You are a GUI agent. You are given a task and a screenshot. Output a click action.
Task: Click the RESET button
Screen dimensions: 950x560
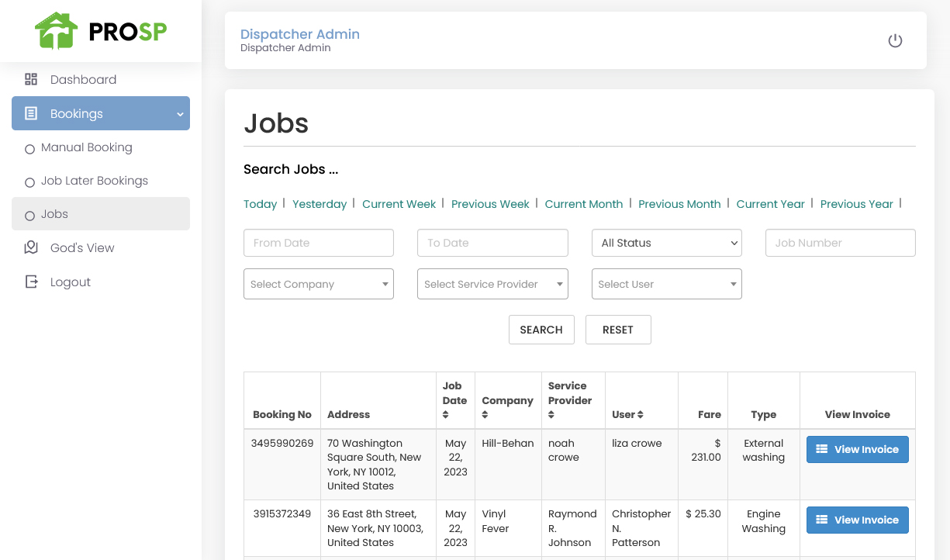click(618, 330)
